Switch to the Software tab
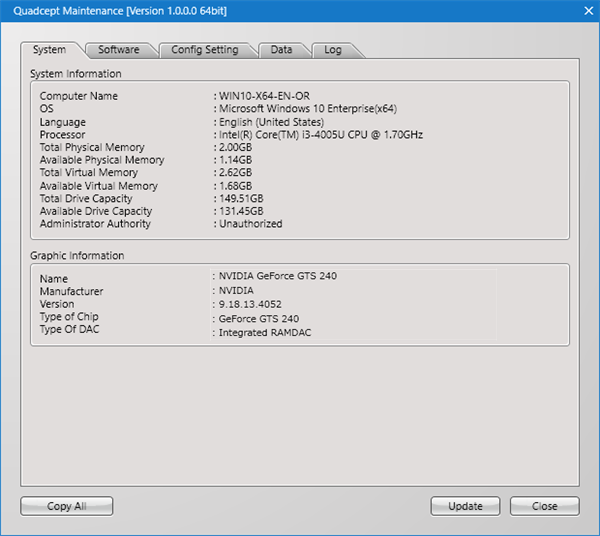Screen dimensions: 600x536 click(x=118, y=50)
